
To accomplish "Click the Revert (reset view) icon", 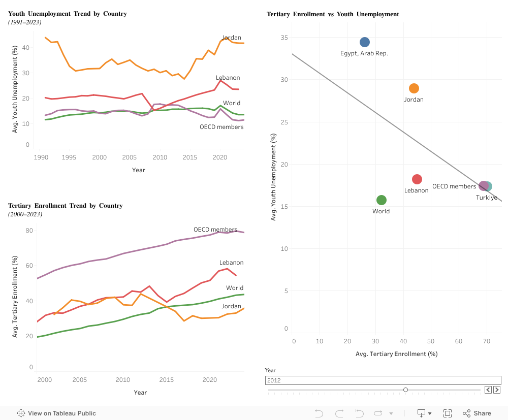I will coord(359,413).
